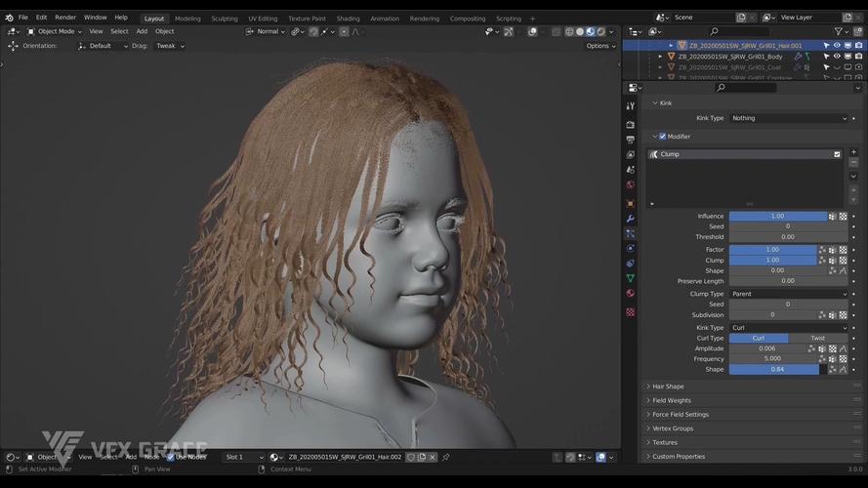Toggle X-ray mode in viewport header
The width and height of the screenshot is (868, 488).
point(557,31)
